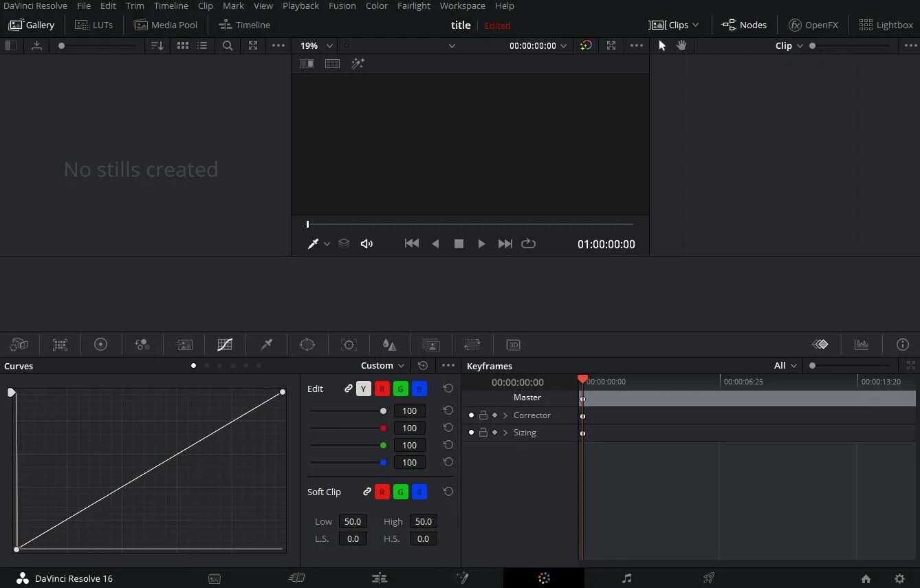
Task: Toggle Edit channel ganging link
Action: tap(349, 389)
